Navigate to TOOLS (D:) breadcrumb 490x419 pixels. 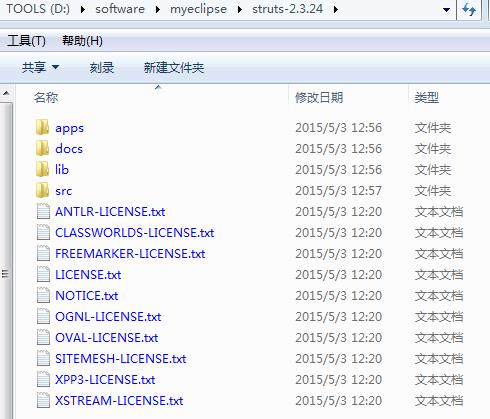pos(38,9)
